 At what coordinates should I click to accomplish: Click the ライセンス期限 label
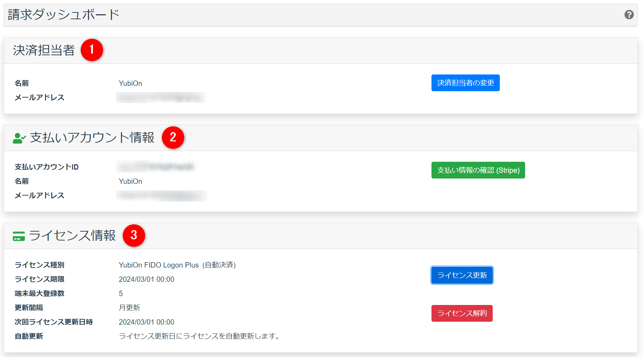click(x=40, y=279)
